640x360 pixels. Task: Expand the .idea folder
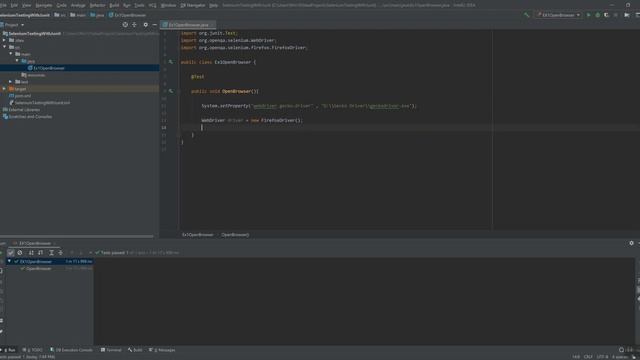pyautogui.click(x=4, y=40)
